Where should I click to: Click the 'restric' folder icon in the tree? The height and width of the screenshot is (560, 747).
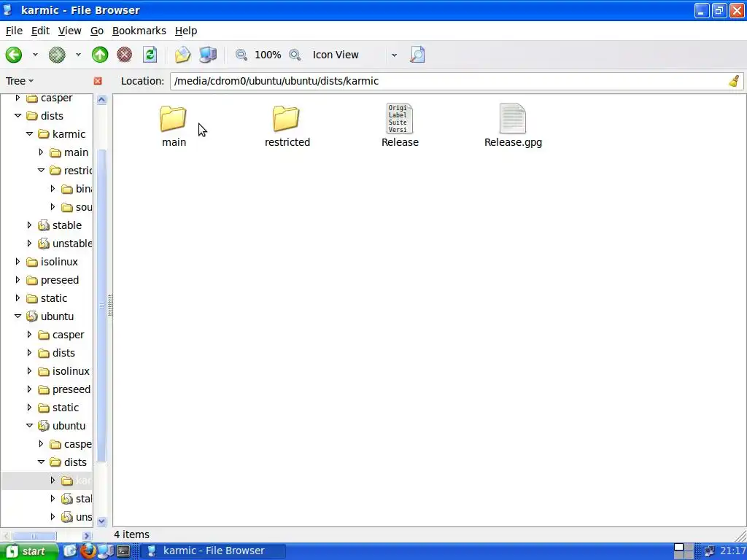pyautogui.click(x=55, y=171)
